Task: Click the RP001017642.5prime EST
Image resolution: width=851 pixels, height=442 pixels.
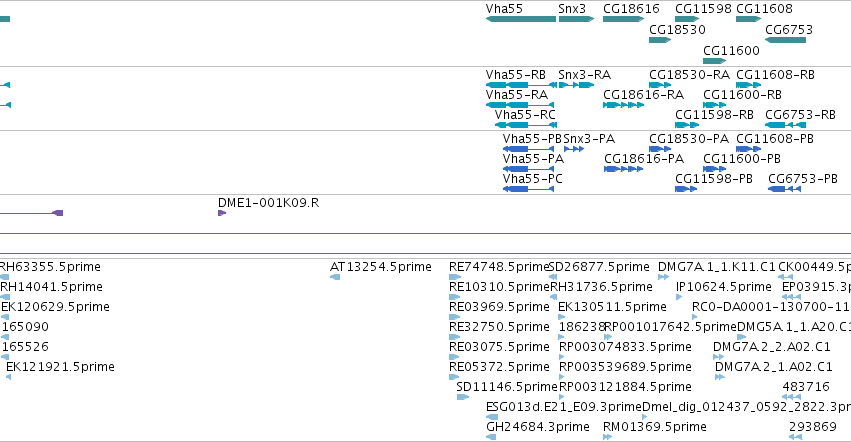Action: tap(608, 337)
